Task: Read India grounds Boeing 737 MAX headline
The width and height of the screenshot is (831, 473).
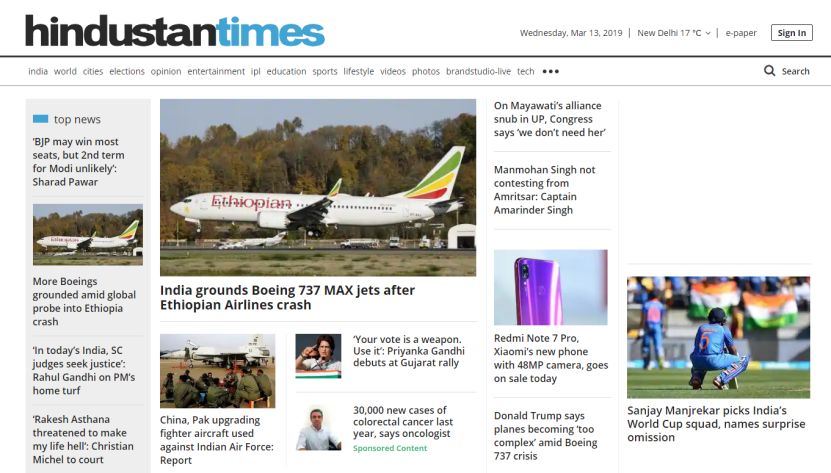Action: pos(287,297)
